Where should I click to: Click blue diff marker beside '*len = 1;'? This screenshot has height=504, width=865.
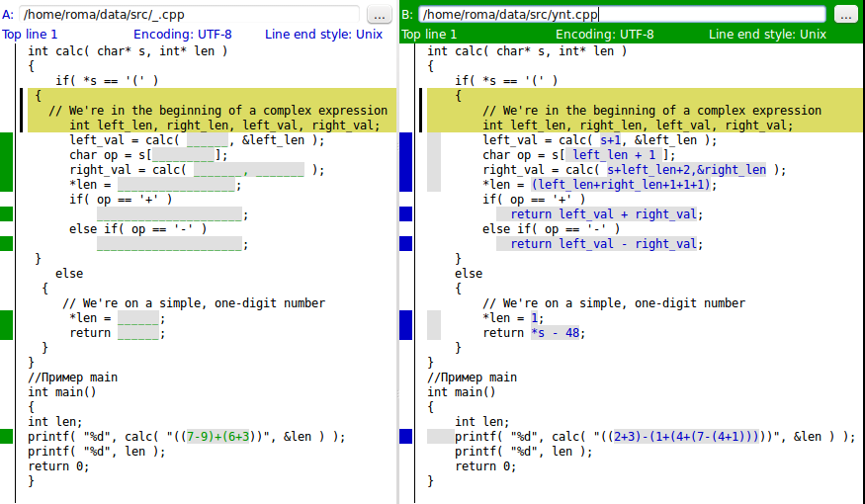[405, 325]
